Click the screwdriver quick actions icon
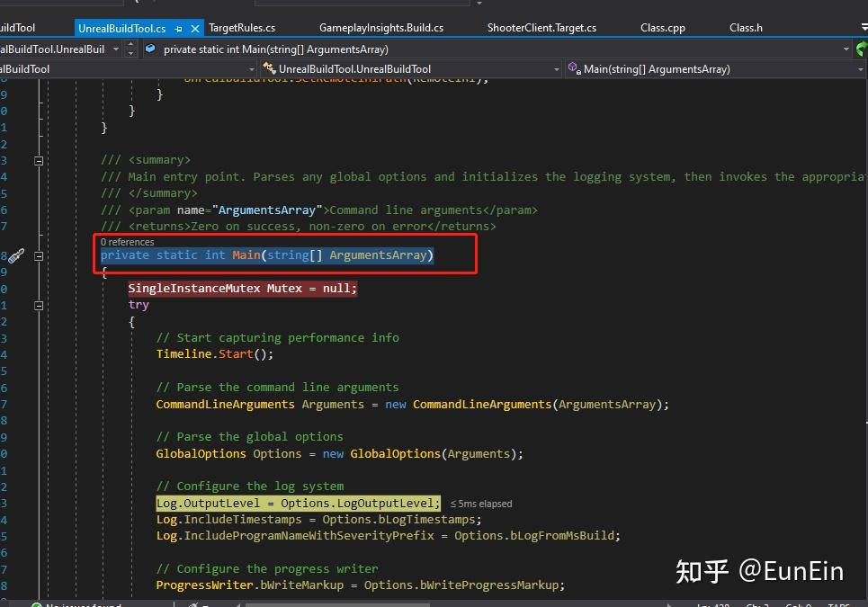Image resolution: width=868 pixels, height=607 pixels. pyautogui.click(x=16, y=255)
